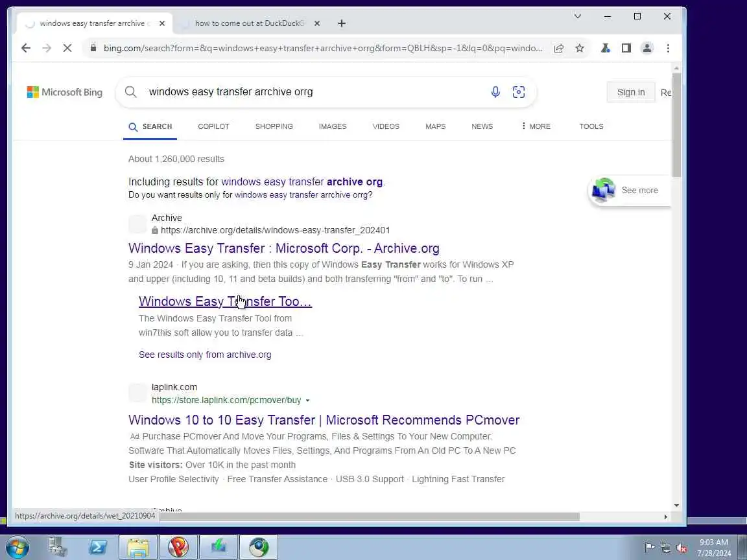Expand the MORE menu on Bing
This screenshot has width=747, height=560.
tap(536, 126)
